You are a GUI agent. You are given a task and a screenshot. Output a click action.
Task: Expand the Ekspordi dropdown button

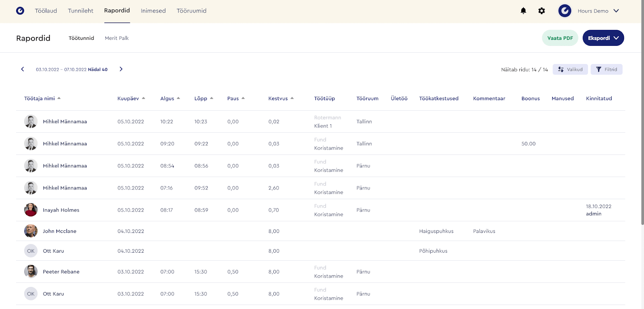[603, 38]
